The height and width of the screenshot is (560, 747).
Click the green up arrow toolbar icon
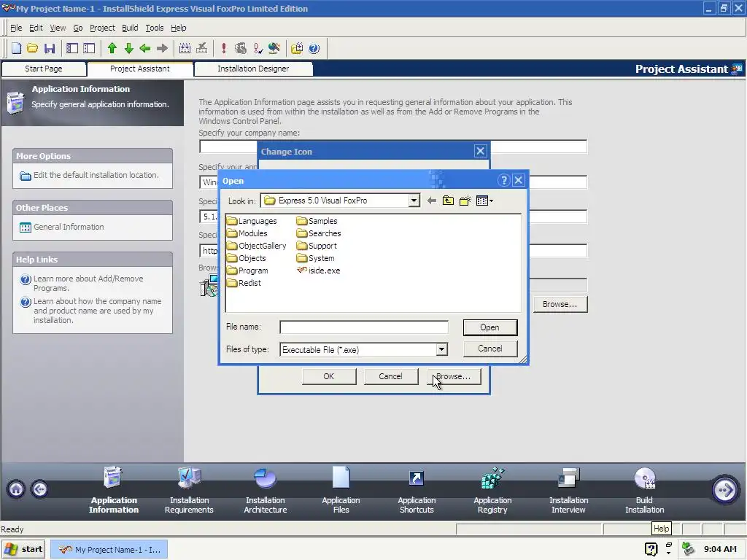coord(112,48)
